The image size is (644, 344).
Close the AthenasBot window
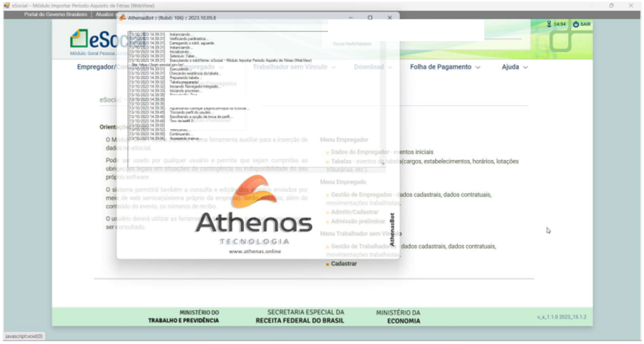tap(390, 18)
